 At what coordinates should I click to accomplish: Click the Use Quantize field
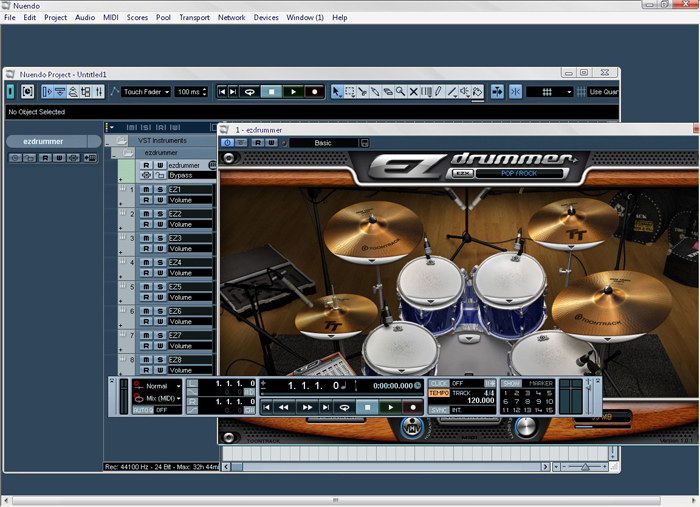603,92
